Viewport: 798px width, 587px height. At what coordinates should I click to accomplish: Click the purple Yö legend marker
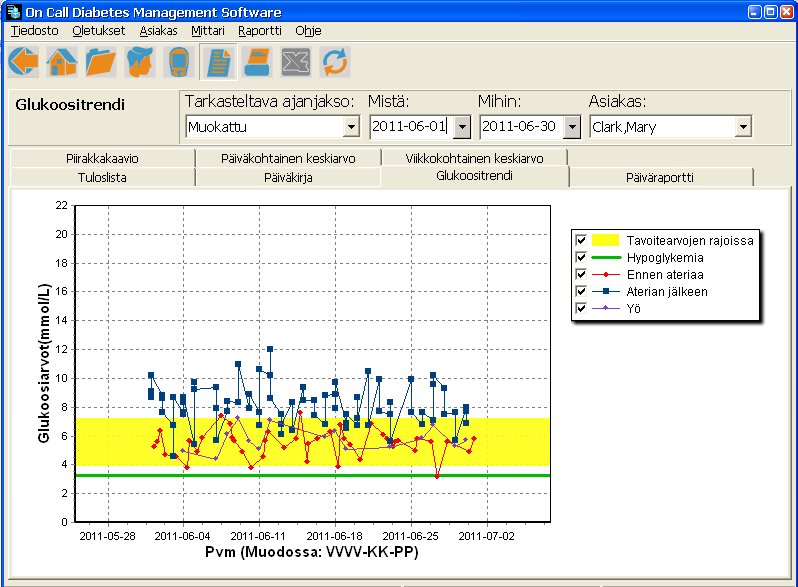pyautogui.click(x=606, y=308)
